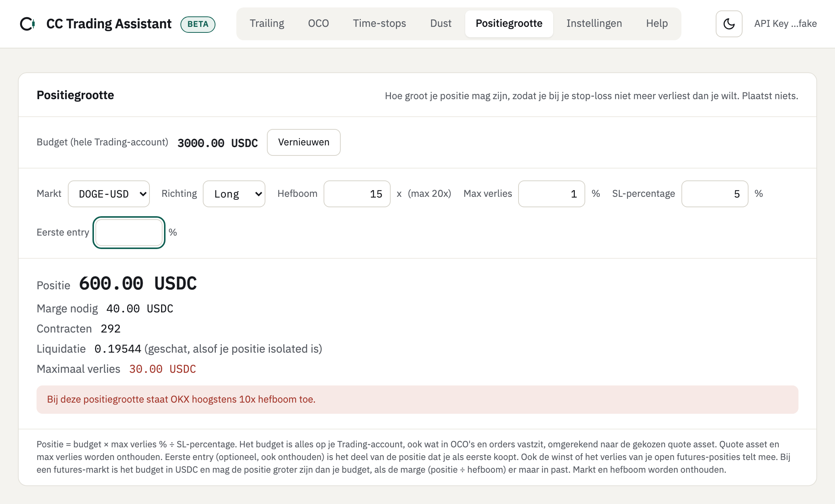Click the 30.00 USDC maximum loss value
Viewport: 835px width, 504px height.
click(163, 369)
